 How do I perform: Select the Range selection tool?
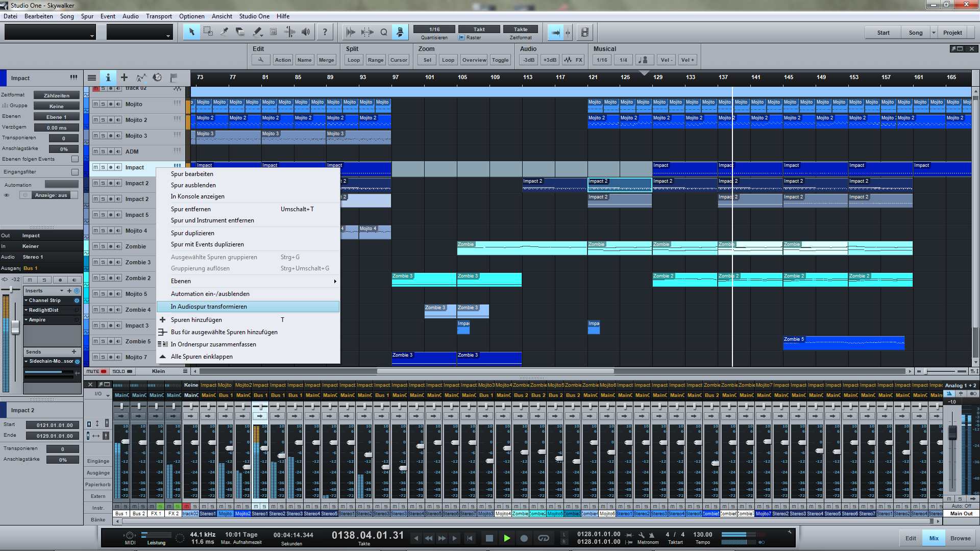coord(208,32)
